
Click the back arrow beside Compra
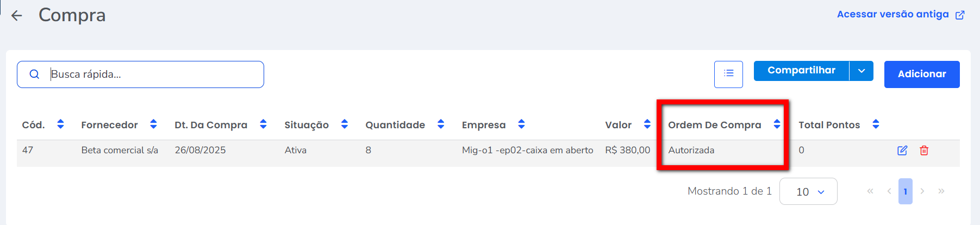[17, 16]
